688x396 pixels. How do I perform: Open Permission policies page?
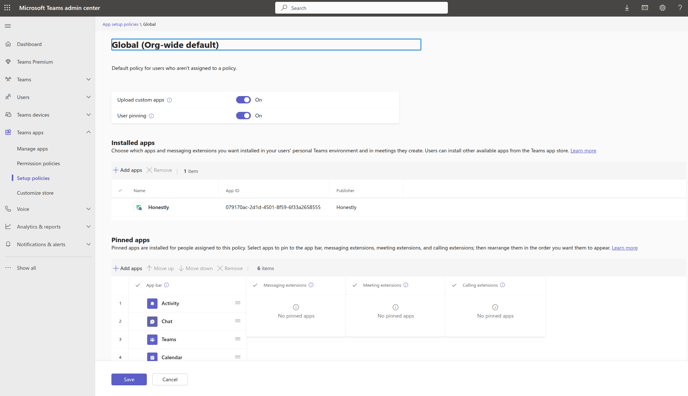[x=38, y=163]
